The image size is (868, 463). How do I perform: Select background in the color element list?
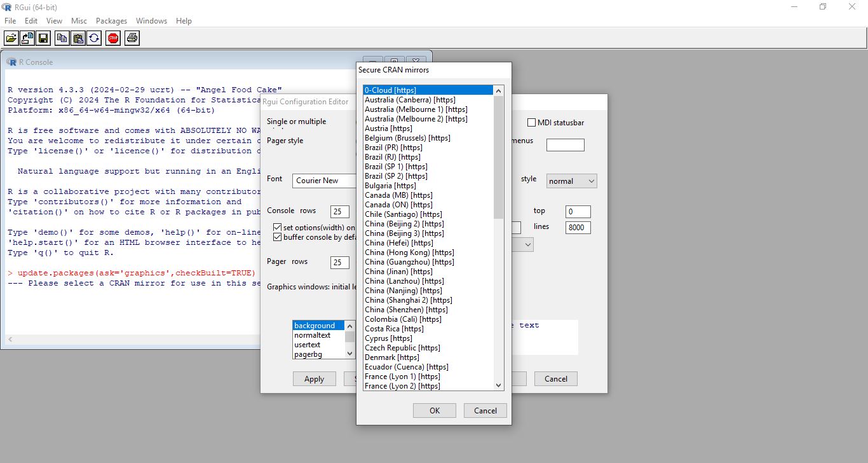(318, 326)
